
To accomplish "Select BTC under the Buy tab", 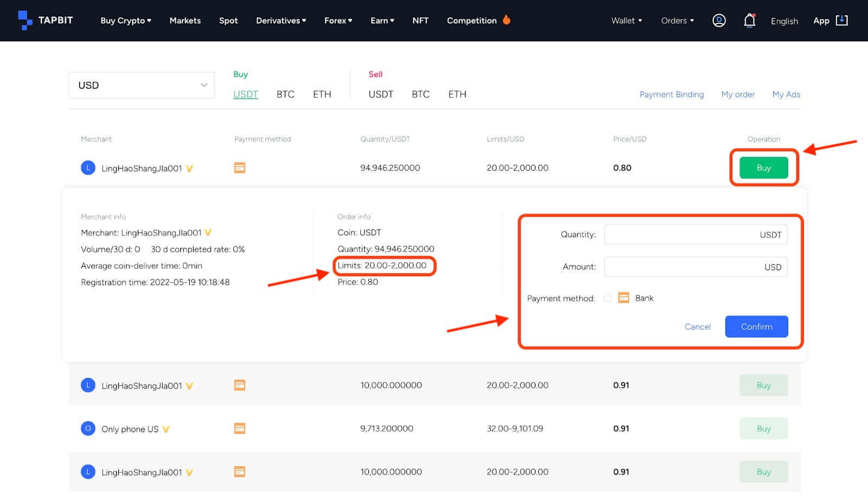I will click(x=285, y=94).
